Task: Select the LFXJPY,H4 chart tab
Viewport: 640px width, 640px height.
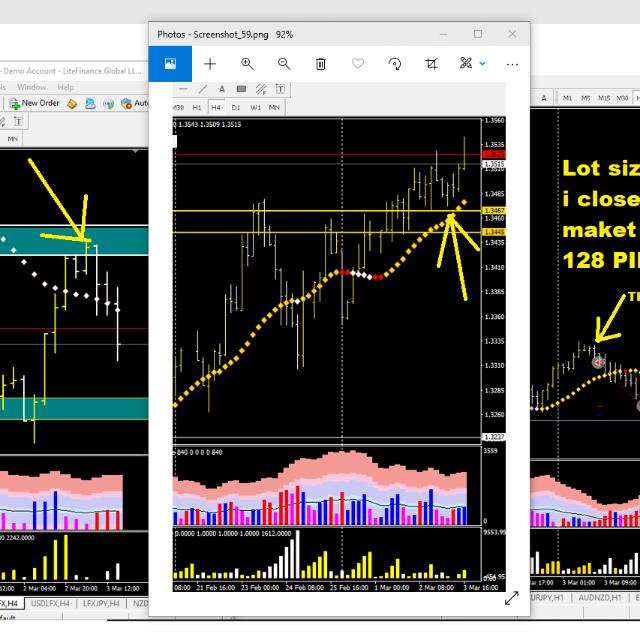Action: [x=101, y=603]
